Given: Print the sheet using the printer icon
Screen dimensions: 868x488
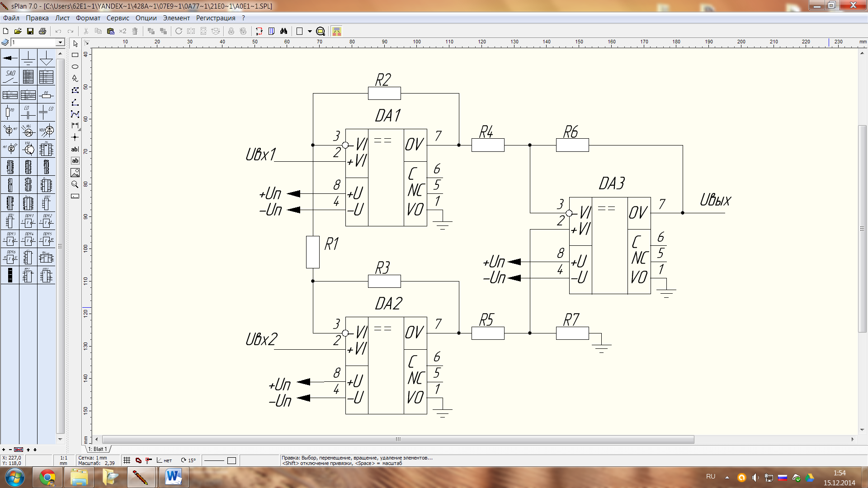Looking at the screenshot, I should pyautogui.click(x=42, y=31).
